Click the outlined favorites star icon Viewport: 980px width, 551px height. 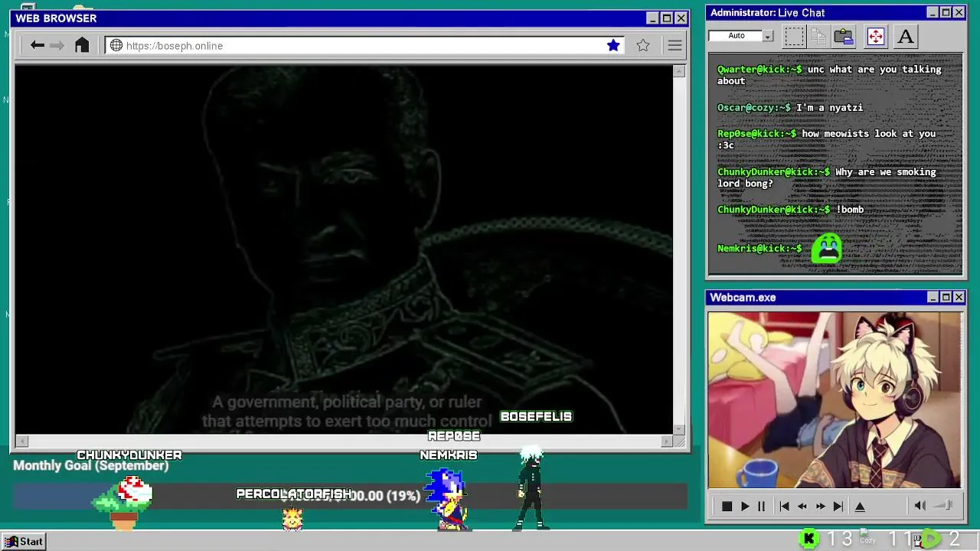pos(643,45)
